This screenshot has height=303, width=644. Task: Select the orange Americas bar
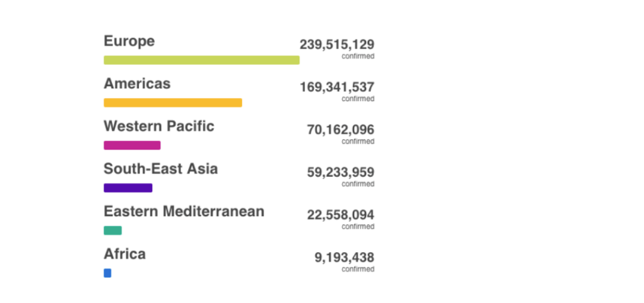tap(173, 102)
